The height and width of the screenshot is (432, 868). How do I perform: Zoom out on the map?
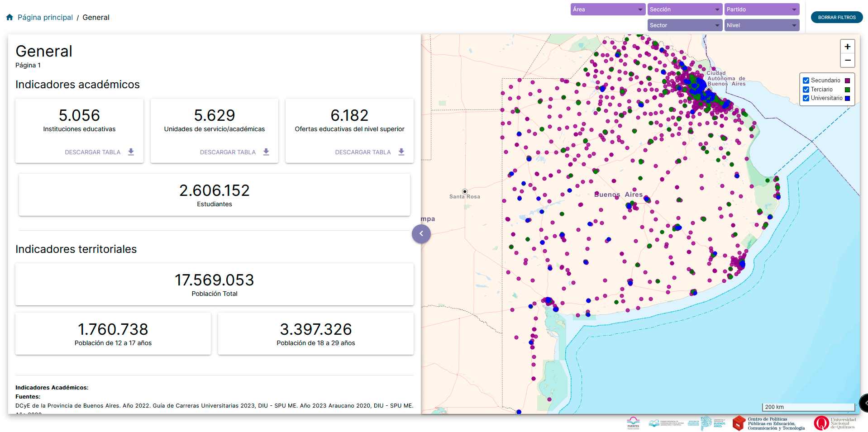coord(847,60)
